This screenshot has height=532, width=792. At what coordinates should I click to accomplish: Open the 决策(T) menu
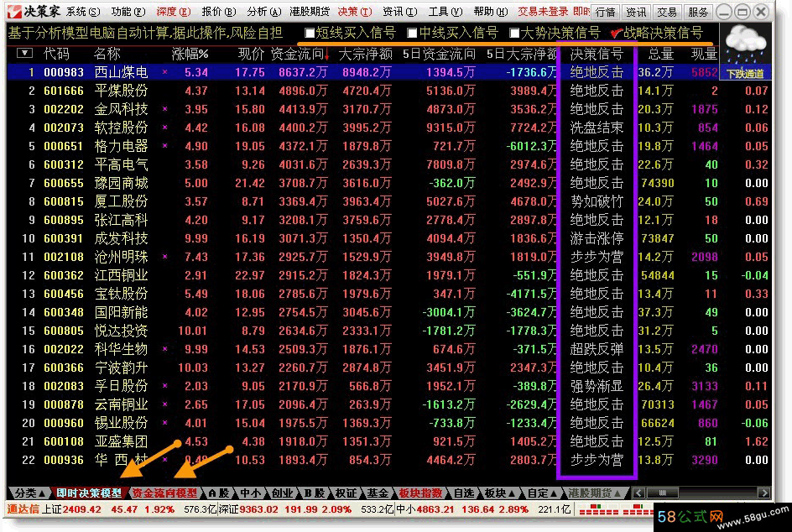tap(355, 11)
